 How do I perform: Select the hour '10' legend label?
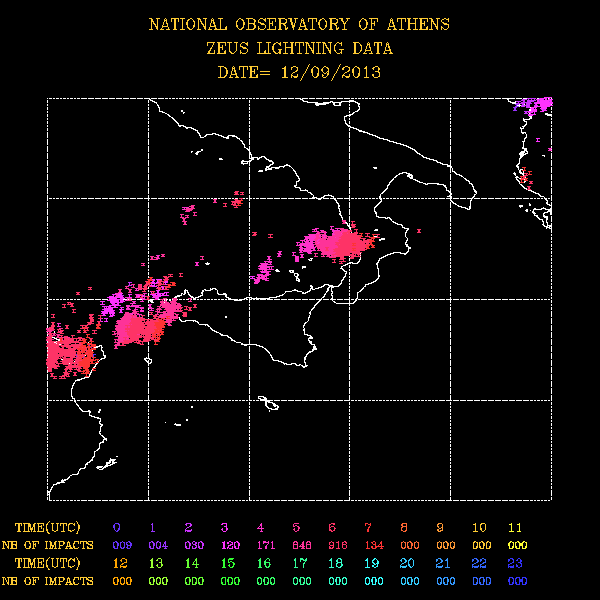click(x=479, y=528)
